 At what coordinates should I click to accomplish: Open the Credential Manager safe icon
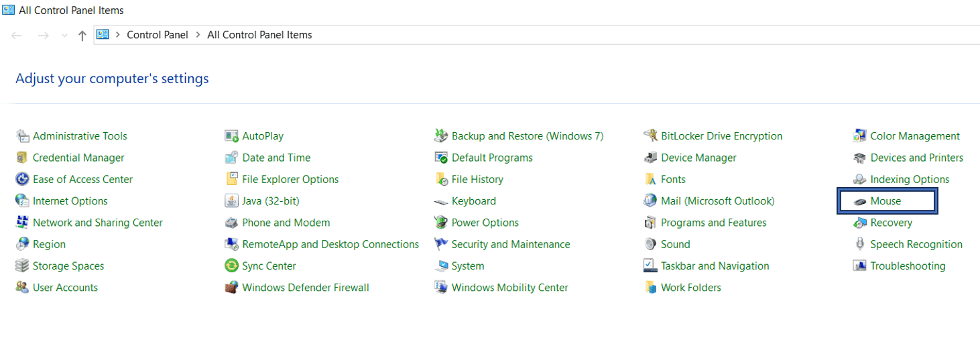tap(22, 158)
